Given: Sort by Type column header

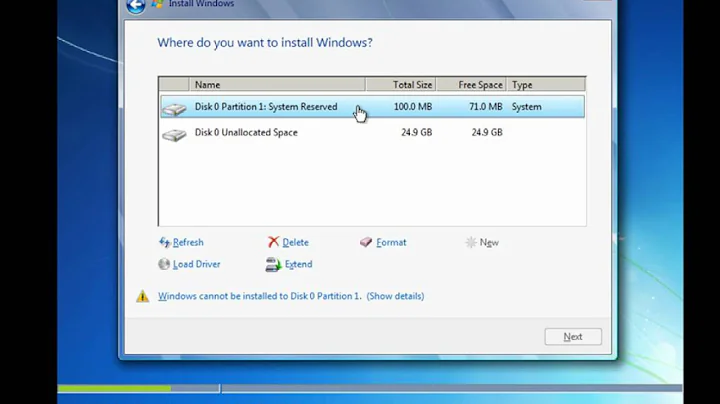Looking at the screenshot, I should 546,84.
